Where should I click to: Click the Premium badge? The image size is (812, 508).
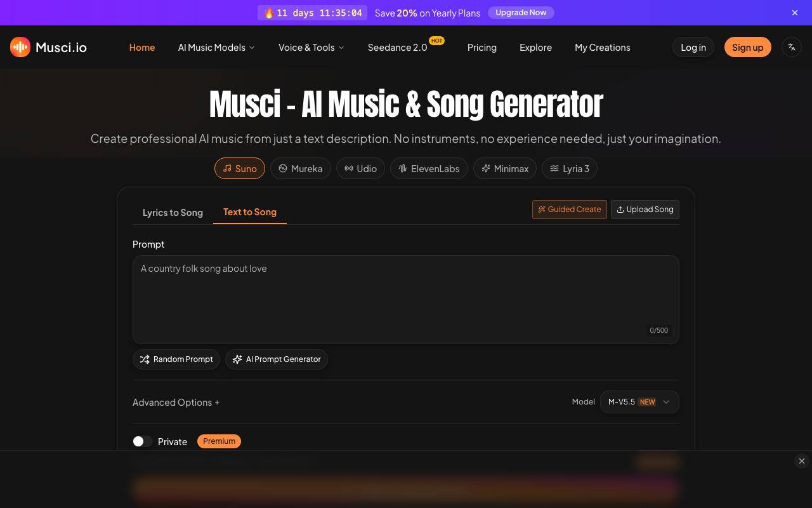coord(219,441)
